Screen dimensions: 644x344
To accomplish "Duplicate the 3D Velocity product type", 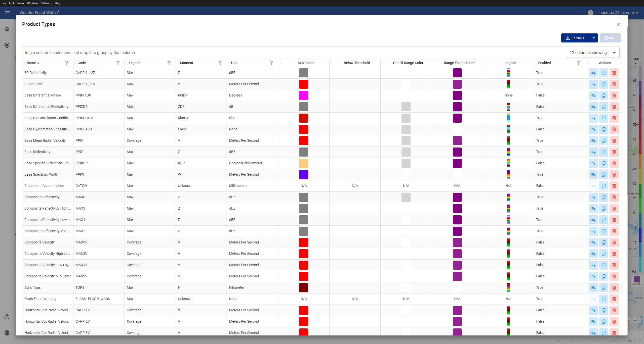I will 603,84.
